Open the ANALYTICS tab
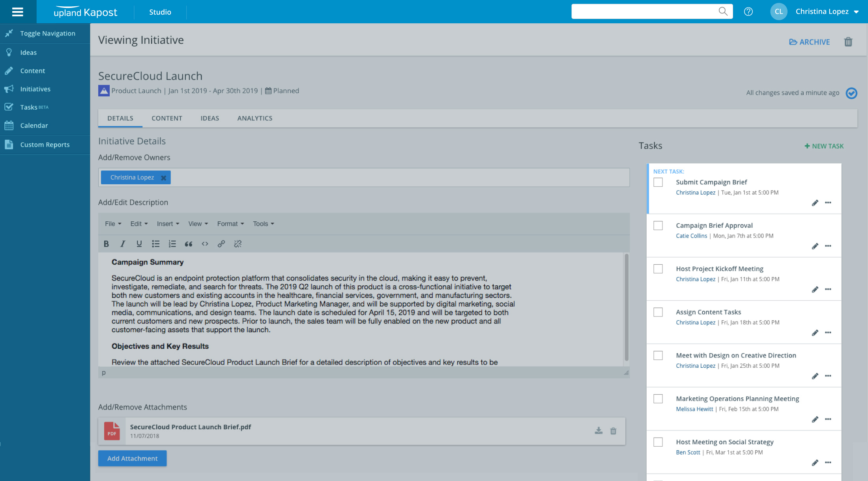The width and height of the screenshot is (868, 481). coord(255,118)
